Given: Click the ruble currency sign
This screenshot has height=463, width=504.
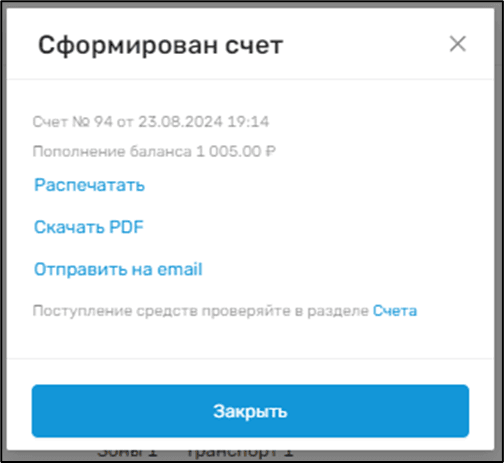Looking at the screenshot, I should pyautogui.click(x=270, y=151).
